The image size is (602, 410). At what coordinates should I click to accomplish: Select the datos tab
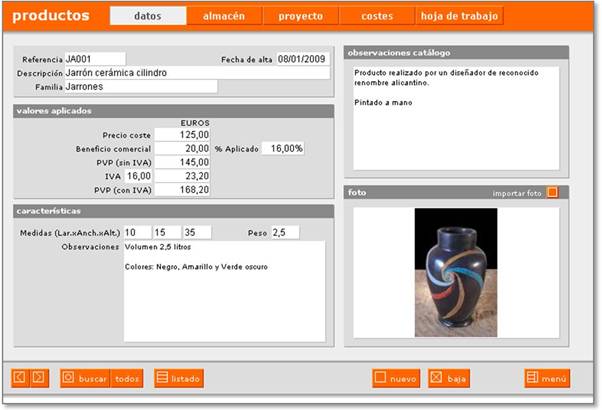point(147,16)
